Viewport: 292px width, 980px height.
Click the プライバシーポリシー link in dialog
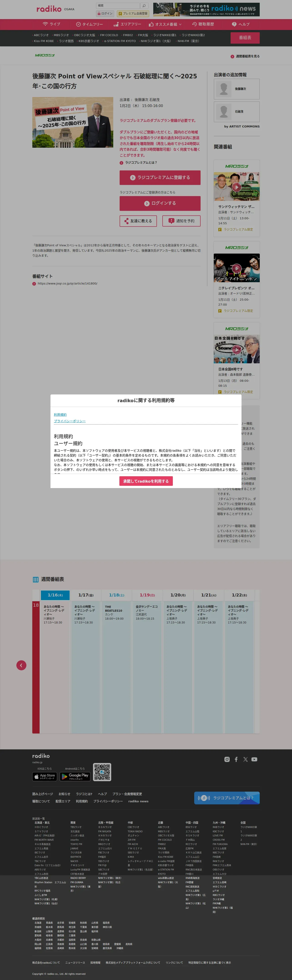coord(70,421)
